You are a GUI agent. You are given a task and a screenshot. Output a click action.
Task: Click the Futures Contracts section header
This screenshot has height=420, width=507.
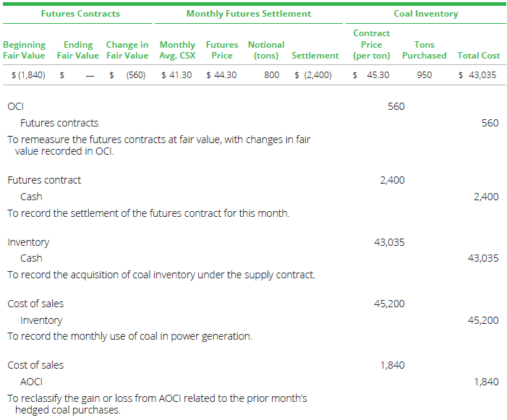[80, 14]
